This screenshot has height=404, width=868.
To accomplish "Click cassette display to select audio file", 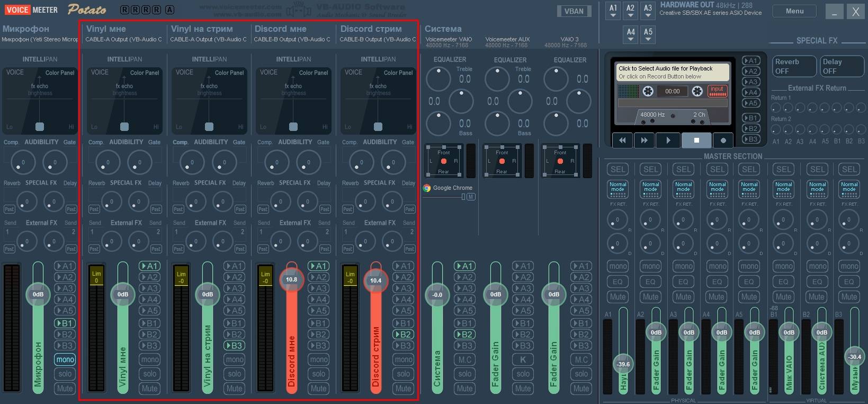I will (674, 72).
